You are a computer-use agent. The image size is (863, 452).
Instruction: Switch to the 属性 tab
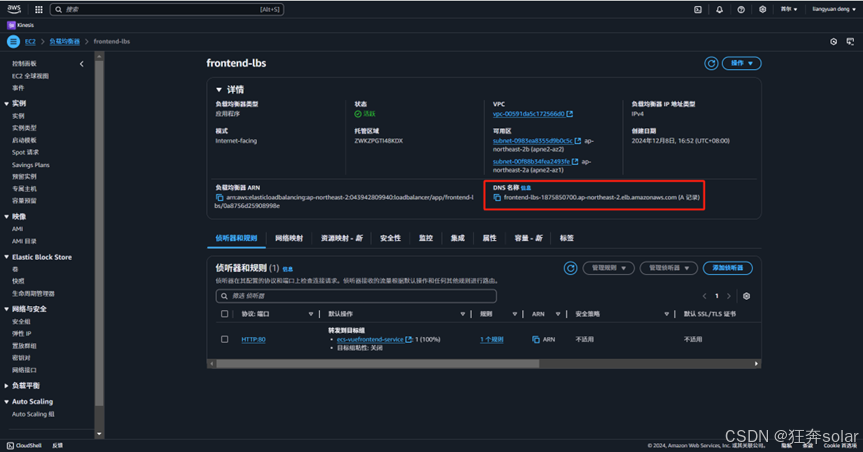pyautogui.click(x=489, y=238)
